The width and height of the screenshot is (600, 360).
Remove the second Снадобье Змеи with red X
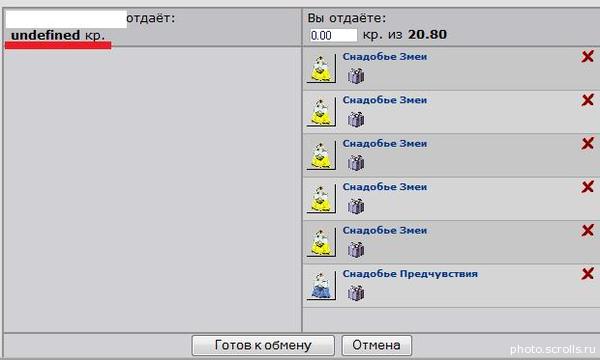coord(587,100)
